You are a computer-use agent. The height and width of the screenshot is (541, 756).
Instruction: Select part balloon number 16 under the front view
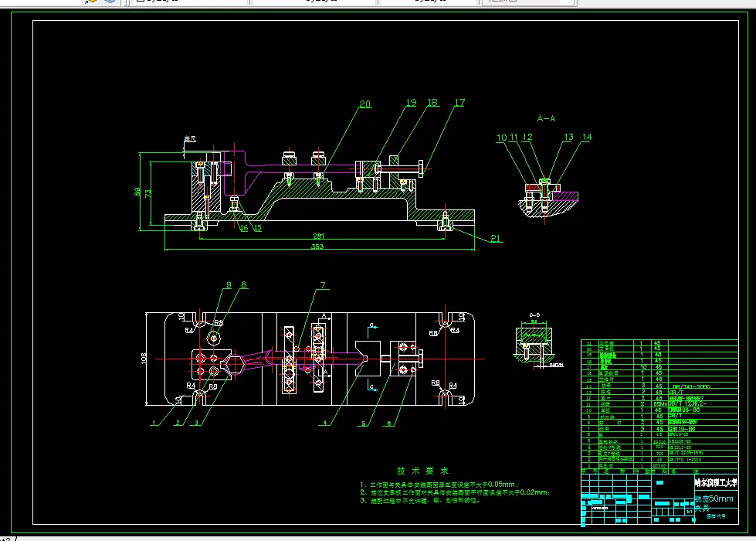[x=244, y=228]
